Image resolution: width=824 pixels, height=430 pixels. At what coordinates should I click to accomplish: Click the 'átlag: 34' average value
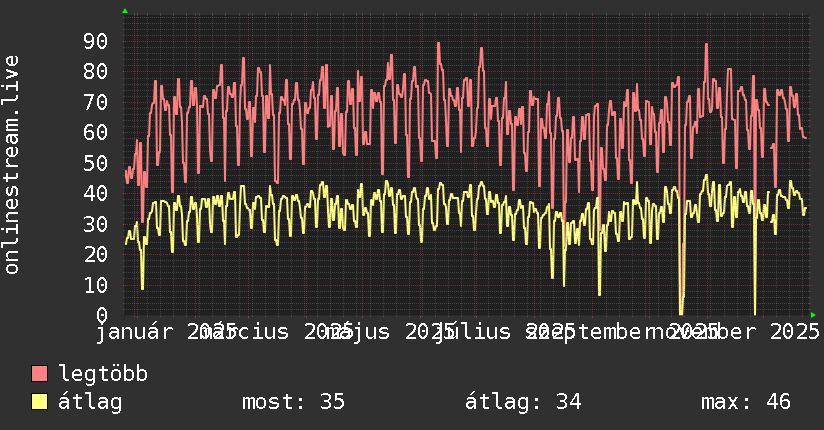click(x=523, y=402)
